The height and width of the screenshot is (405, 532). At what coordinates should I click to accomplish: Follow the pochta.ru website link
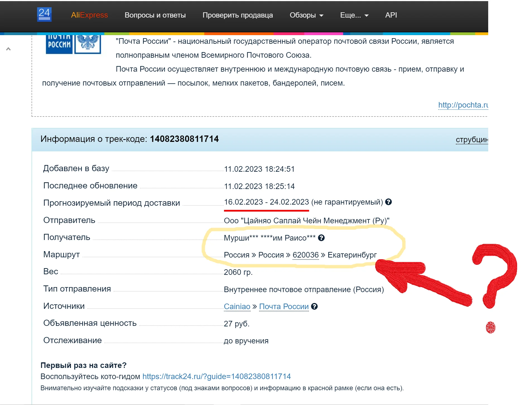click(x=463, y=105)
